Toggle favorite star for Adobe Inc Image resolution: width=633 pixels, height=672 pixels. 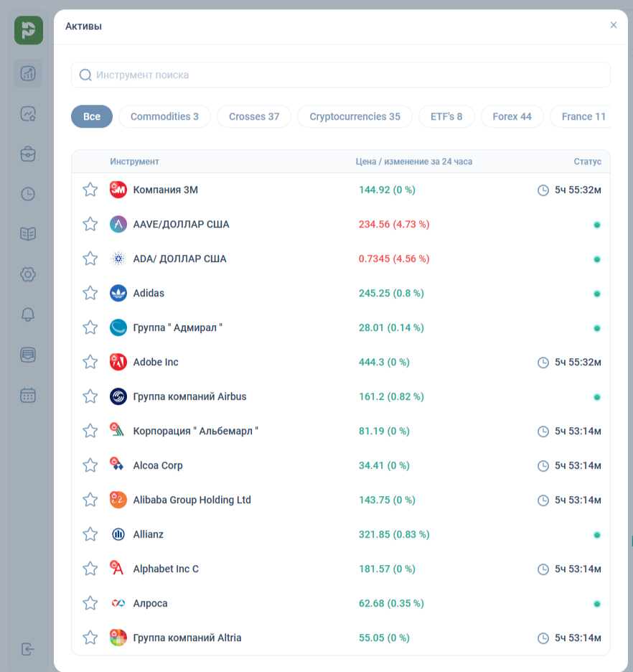90,362
